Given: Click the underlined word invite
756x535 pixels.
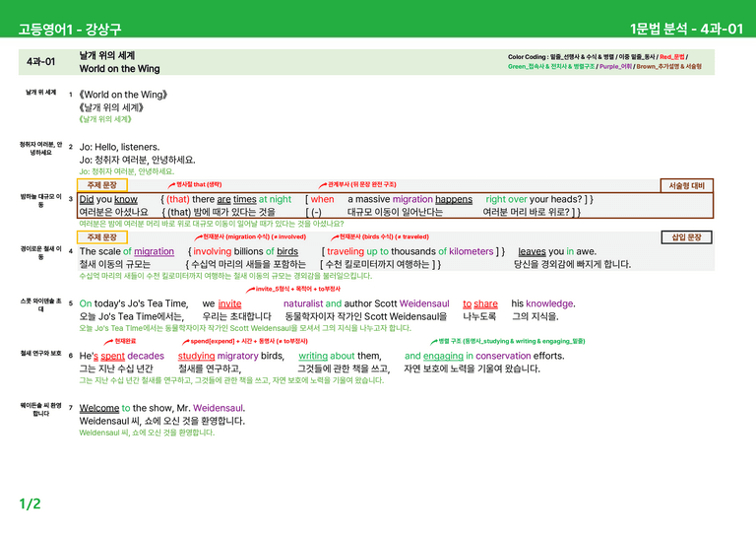Looking at the screenshot, I should [x=229, y=303].
